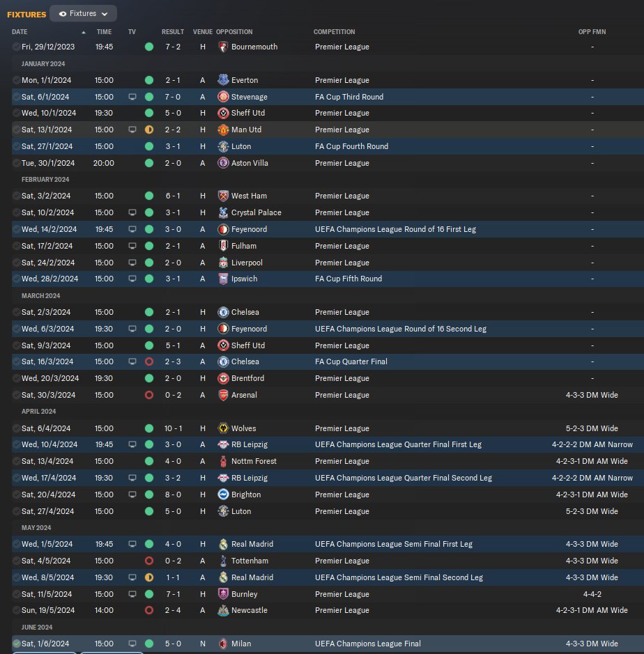Click the red loss indicator for Arsenal match

149,395
